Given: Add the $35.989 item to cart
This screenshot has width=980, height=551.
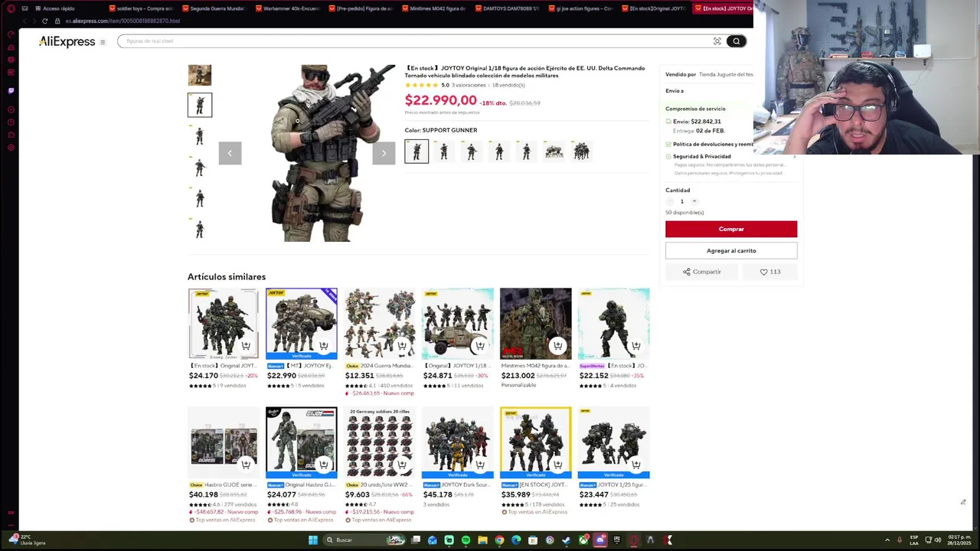Looking at the screenshot, I should pos(557,465).
